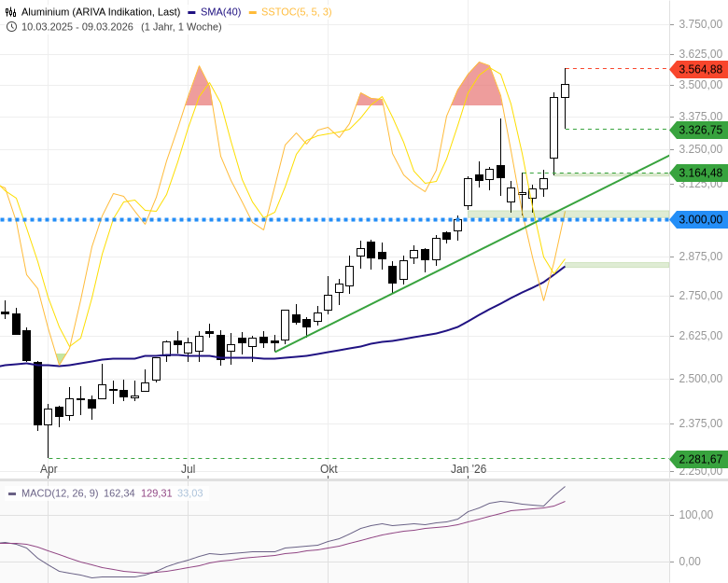Screen dimensions: 728x583
Task: Click the blue 3.000,00 level tag
Action: click(699, 219)
